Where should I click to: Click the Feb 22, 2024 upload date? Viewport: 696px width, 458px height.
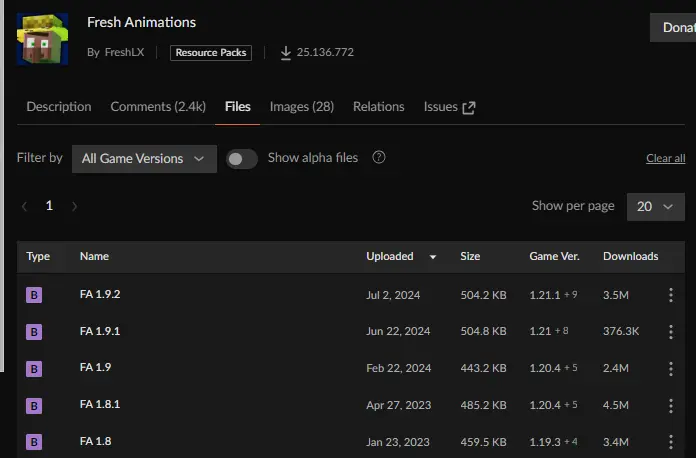coord(399,368)
